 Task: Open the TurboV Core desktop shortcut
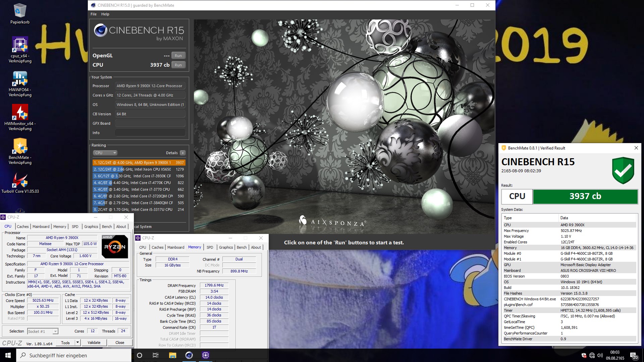20,184
